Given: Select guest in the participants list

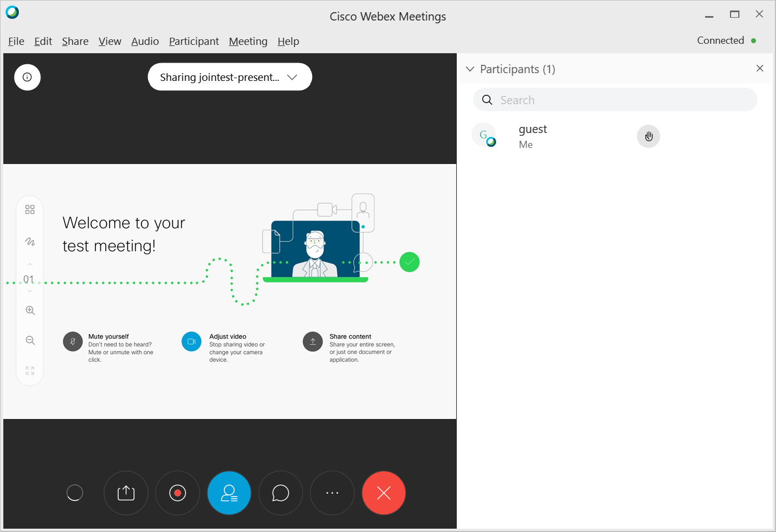Looking at the screenshot, I should coord(533,136).
